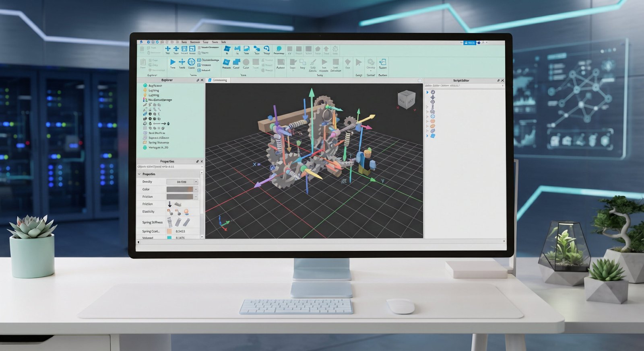This screenshot has width=644, height=351.
Task: Click the gray Color property swatch
Action: (180, 189)
